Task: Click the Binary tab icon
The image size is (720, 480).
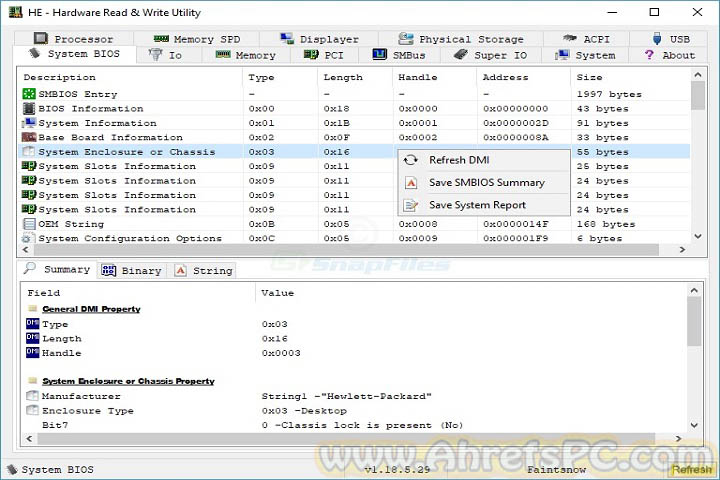Action: (108, 270)
